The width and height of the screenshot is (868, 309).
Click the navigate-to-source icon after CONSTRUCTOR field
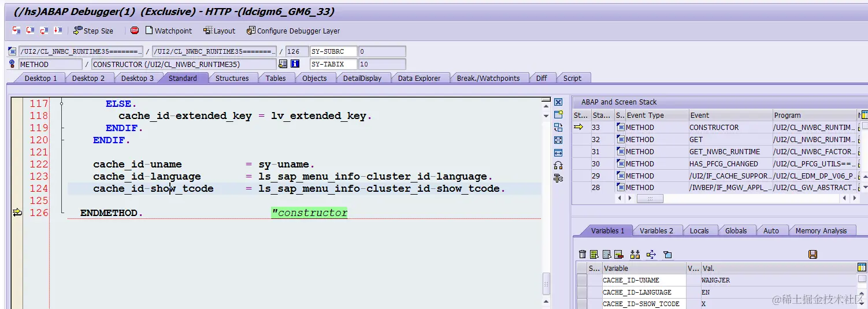click(x=283, y=64)
